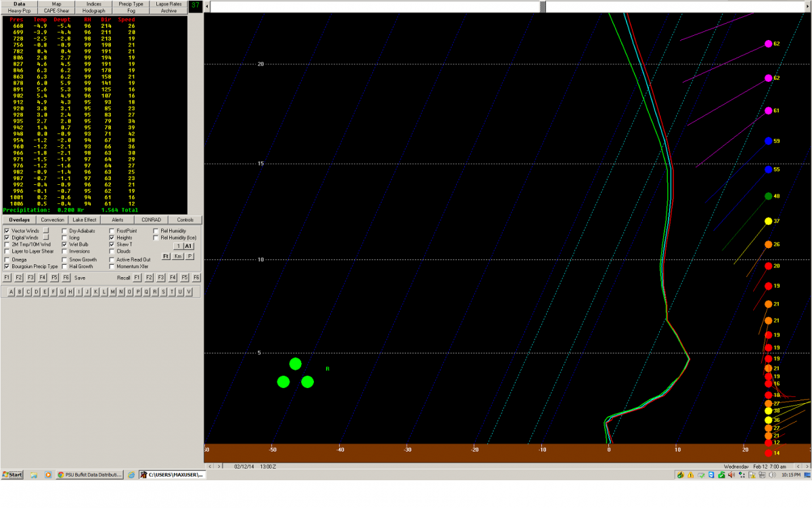
Task: Open the Precip Type tab
Action: (131, 4)
